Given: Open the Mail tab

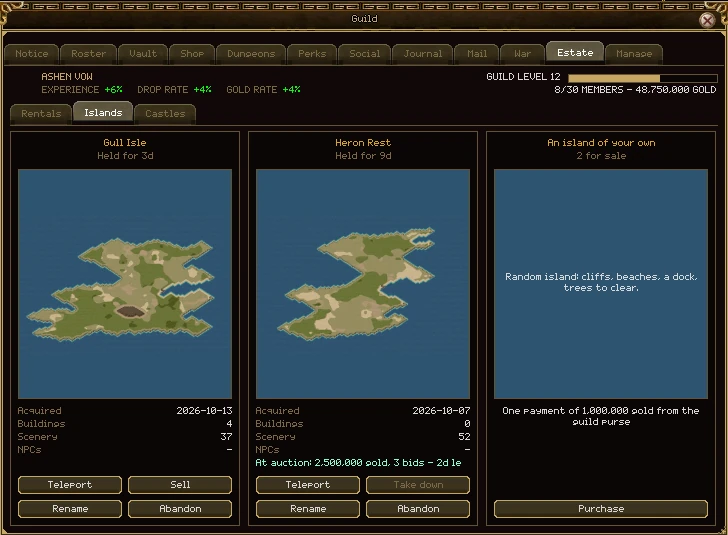Looking at the screenshot, I should point(477,54).
